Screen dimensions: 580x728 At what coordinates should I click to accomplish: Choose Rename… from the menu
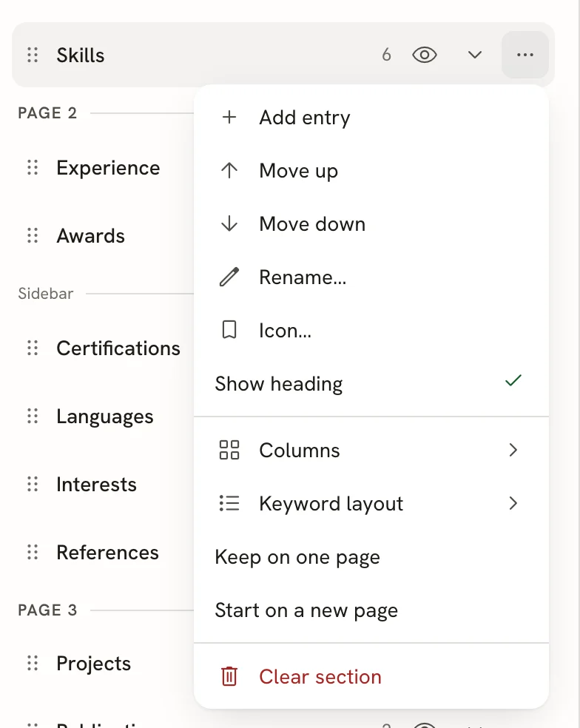pyautogui.click(x=371, y=277)
